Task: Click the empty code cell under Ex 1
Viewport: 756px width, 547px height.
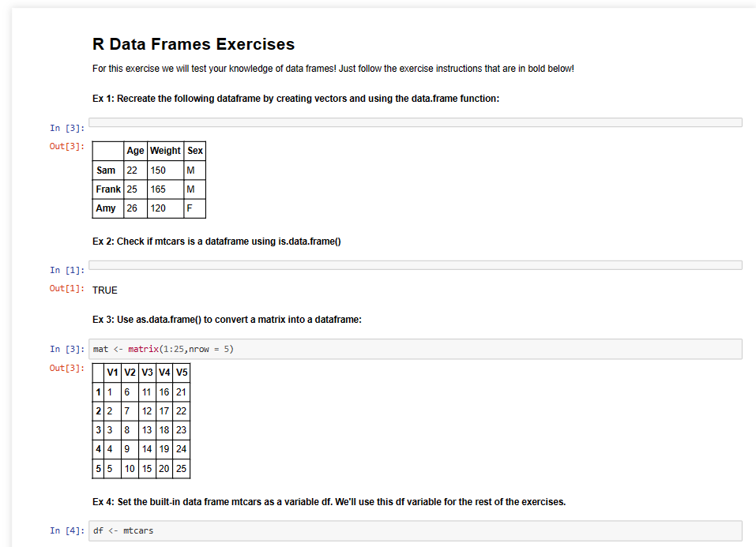Action: pyautogui.click(x=415, y=122)
